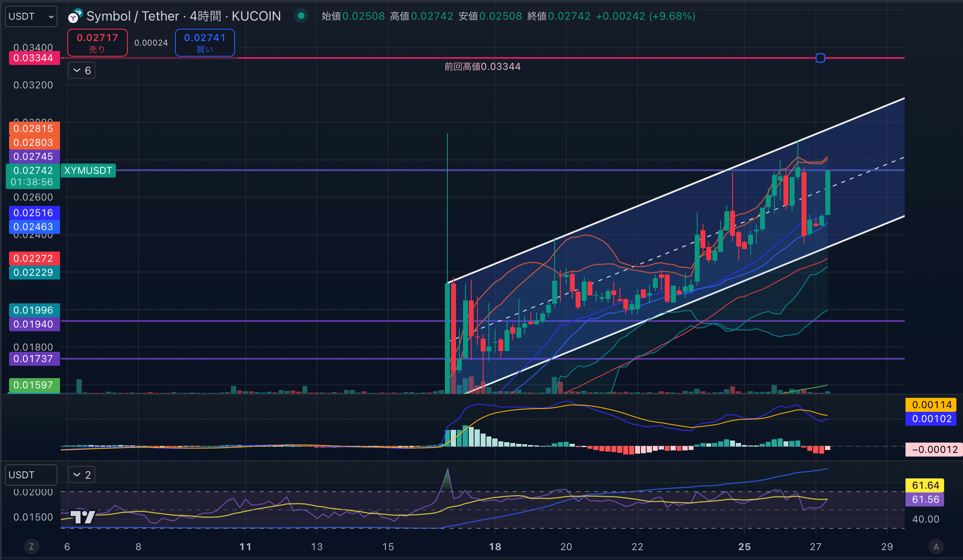Click the Symbol / Tether chart title
963x560 pixels.
(x=184, y=16)
